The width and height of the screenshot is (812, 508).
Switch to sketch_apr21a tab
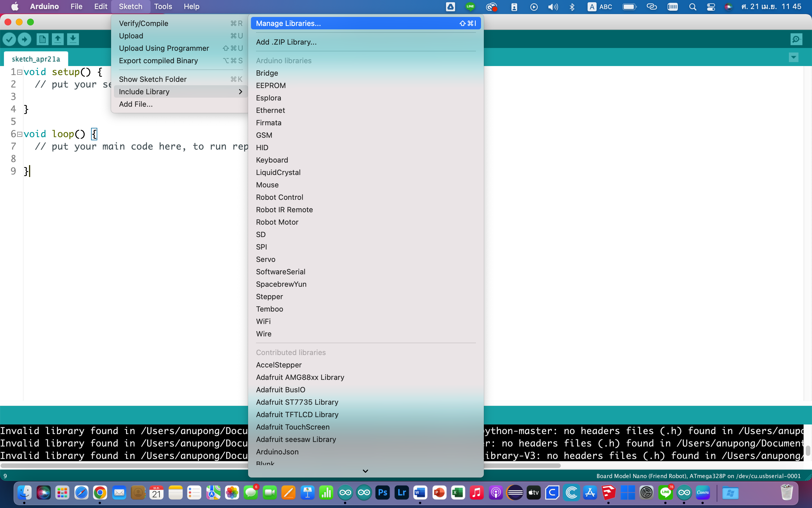[x=36, y=59]
